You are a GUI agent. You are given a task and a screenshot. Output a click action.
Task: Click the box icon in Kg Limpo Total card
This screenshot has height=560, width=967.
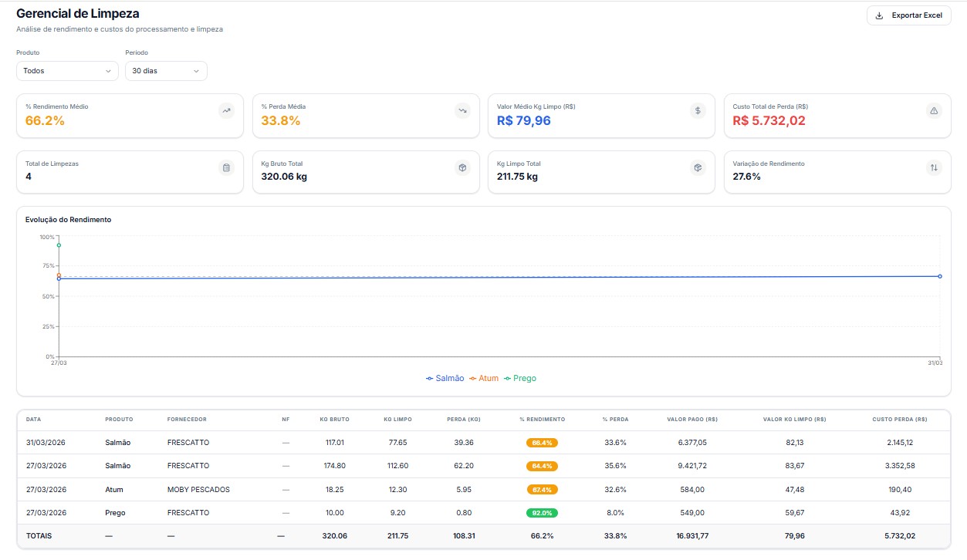coord(698,167)
